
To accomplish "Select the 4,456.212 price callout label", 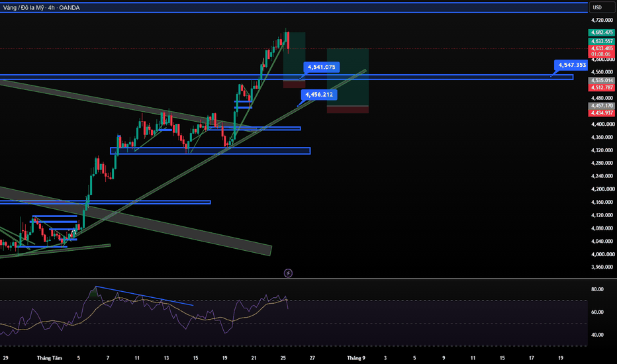I will point(319,95).
